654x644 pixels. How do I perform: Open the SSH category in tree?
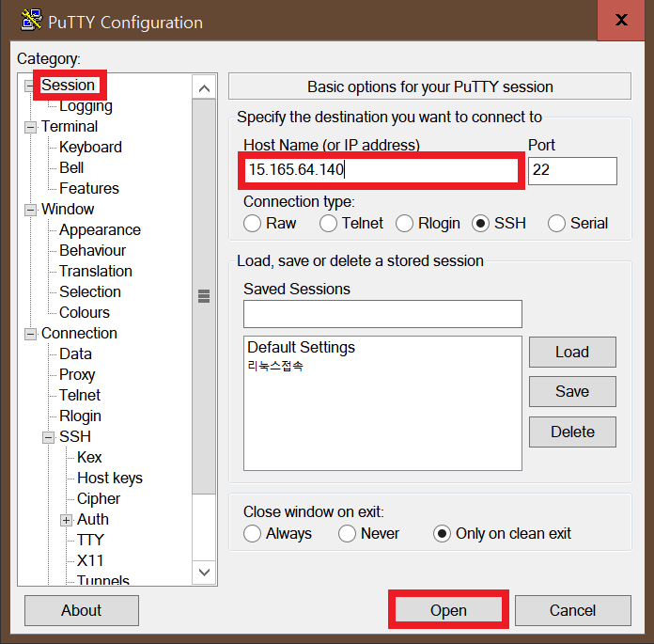tap(75, 436)
